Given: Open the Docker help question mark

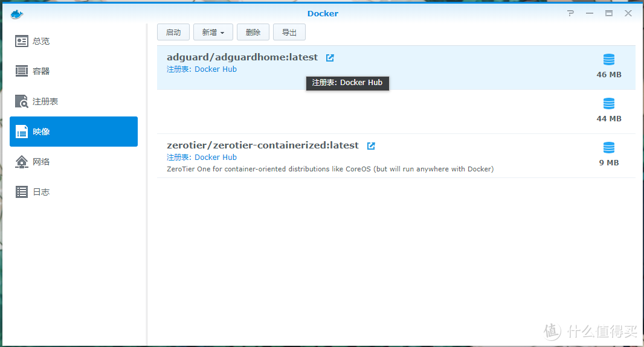Looking at the screenshot, I should [570, 13].
